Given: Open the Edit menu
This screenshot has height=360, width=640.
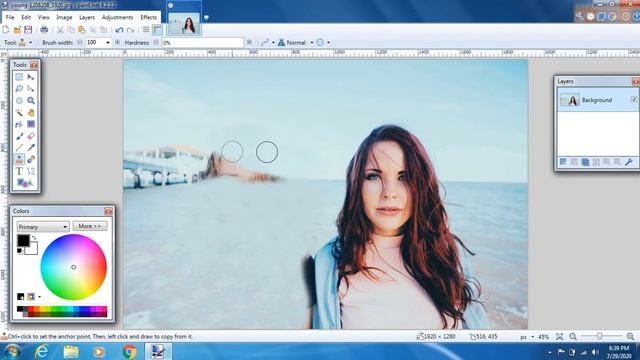Looking at the screenshot, I should click(x=26, y=17).
